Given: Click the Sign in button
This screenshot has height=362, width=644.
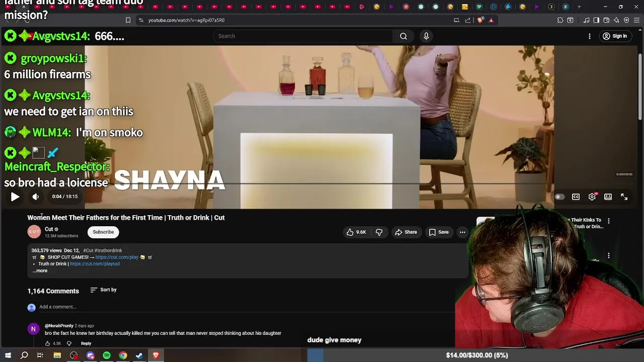Looking at the screenshot, I should click(x=615, y=36).
